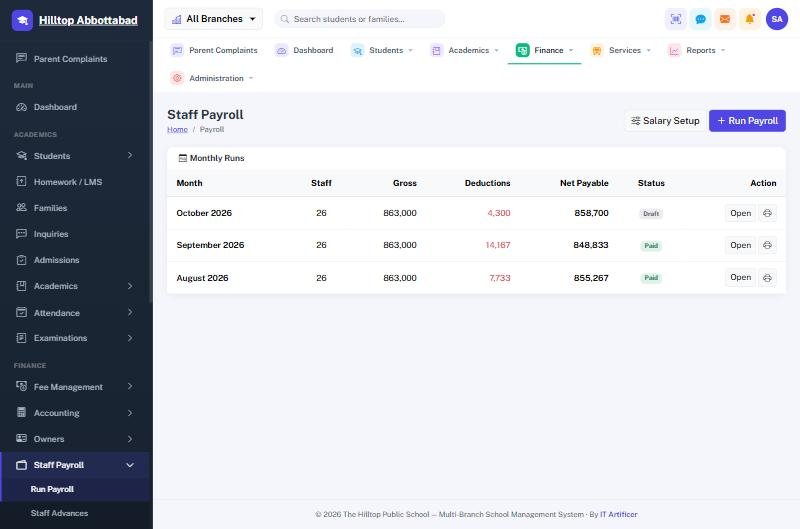Open the chat messages icon
This screenshot has height=529, width=800.
[x=701, y=19]
